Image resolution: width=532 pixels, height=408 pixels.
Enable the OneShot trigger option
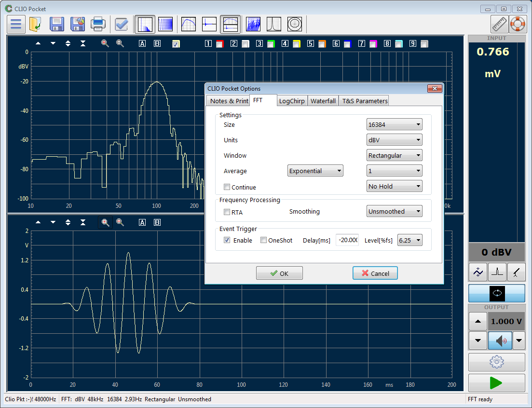264,240
